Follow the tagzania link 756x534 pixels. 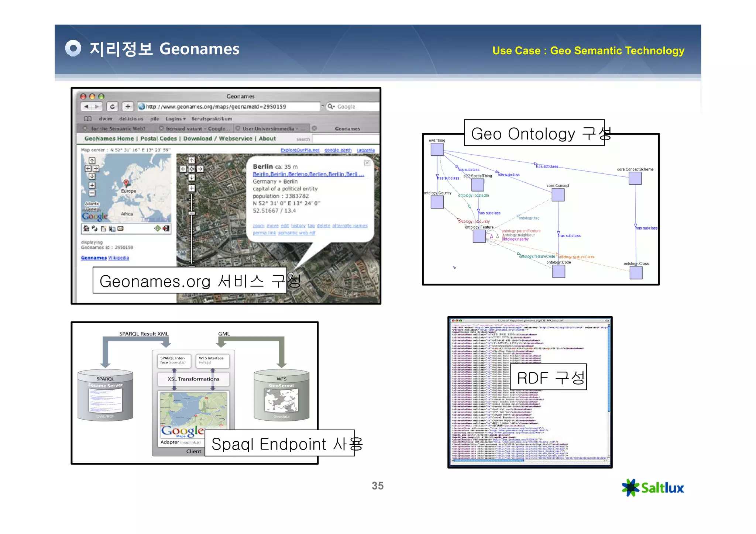(365, 150)
